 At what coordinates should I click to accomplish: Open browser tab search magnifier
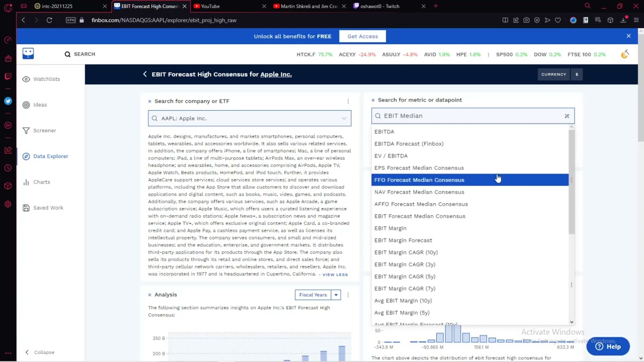[x=587, y=6]
